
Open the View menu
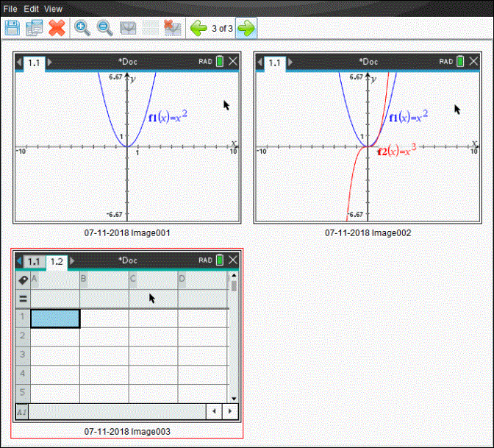click(54, 9)
